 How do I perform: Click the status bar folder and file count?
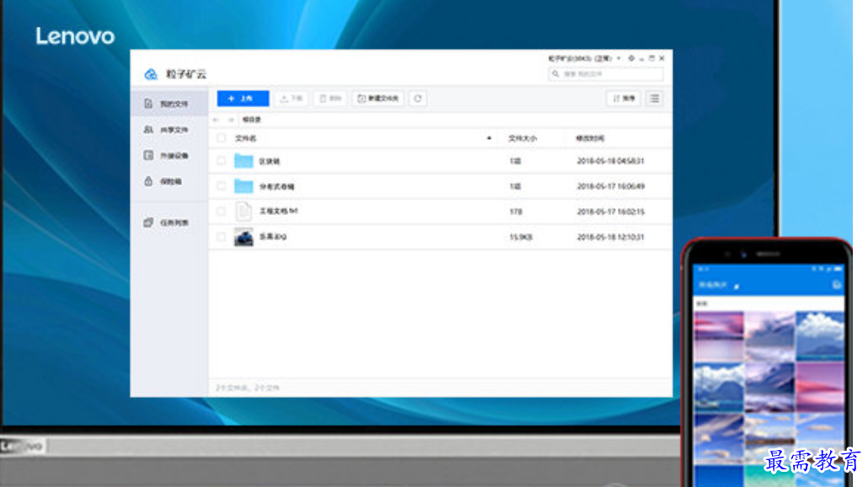[248, 388]
